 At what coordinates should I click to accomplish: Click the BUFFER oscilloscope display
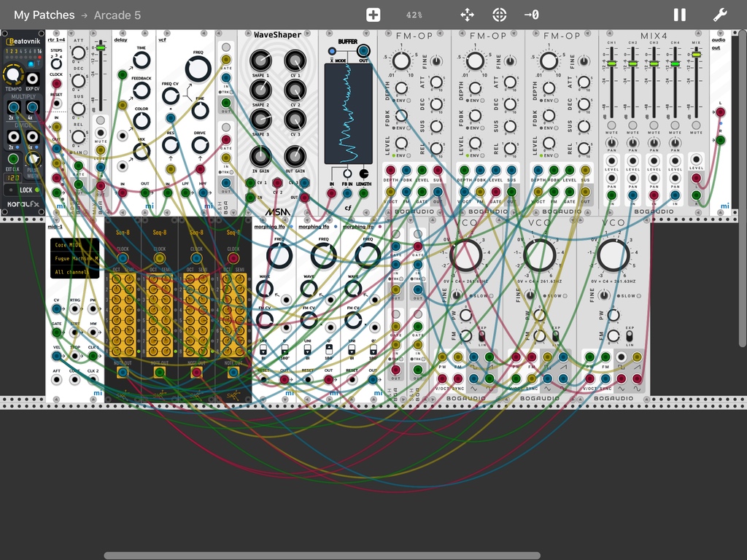(348, 114)
